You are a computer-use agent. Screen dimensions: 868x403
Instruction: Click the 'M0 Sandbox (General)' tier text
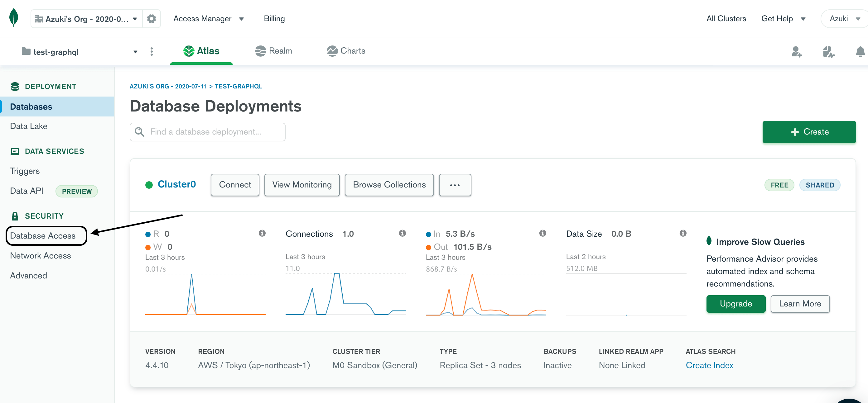[375, 365]
